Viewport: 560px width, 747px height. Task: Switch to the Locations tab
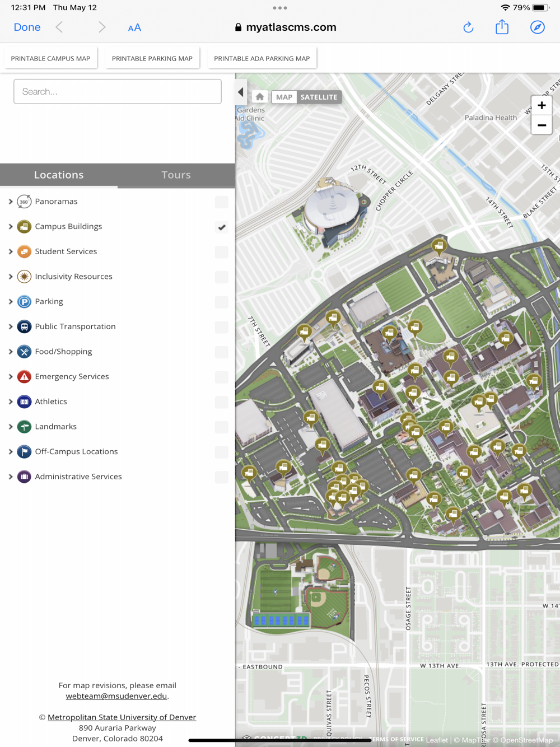(59, 175)
